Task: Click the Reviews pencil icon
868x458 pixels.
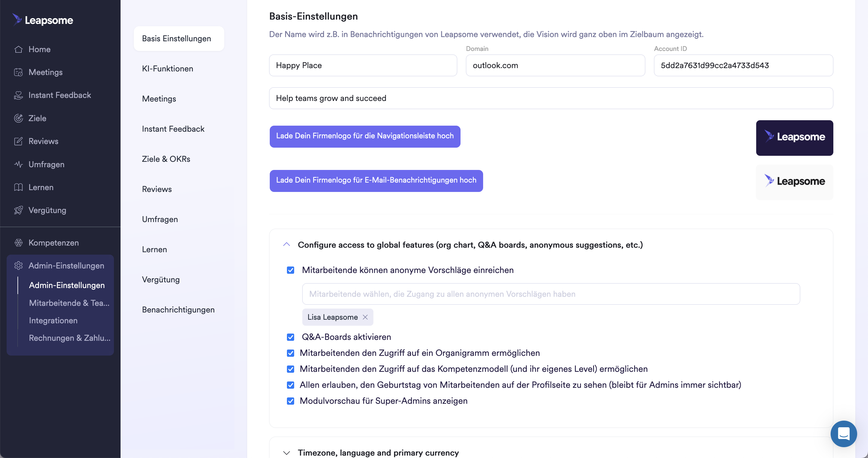Action: pos(18,141)
